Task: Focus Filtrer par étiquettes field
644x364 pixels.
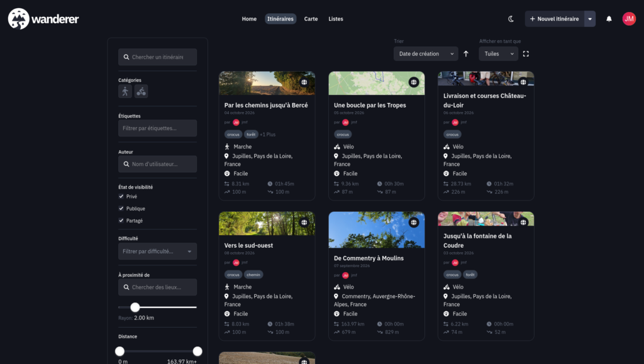Action: (x=157, y=128)
